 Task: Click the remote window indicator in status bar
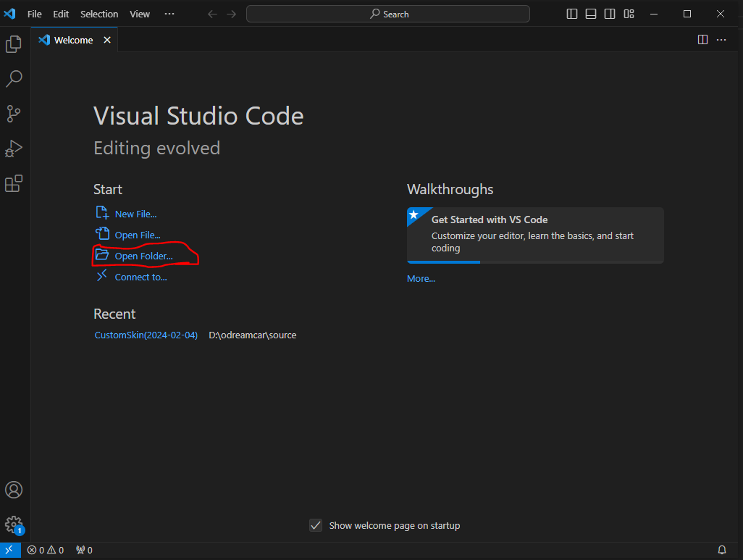point(10,550)
